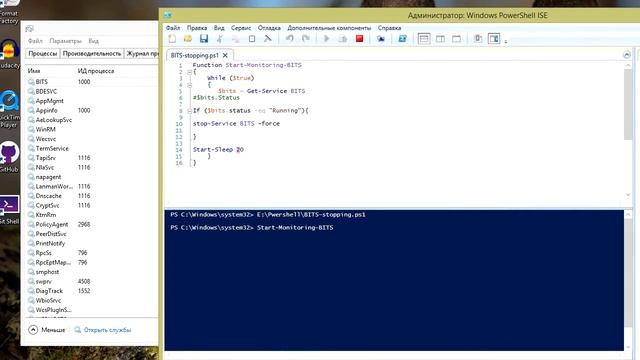640x360 pixels.
Task: Open Format Factory desktop shortcut
Action: 9,12
